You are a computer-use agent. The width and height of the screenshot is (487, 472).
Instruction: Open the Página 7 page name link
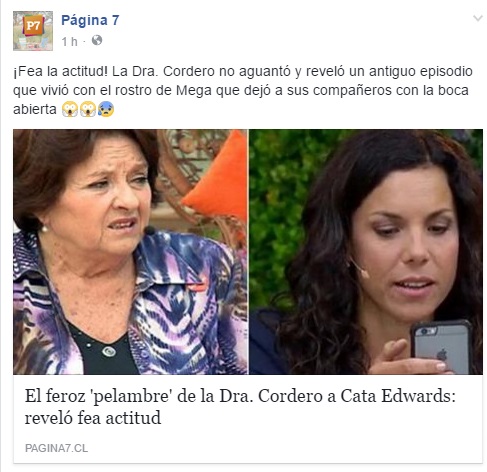click(x=90, y=20)
